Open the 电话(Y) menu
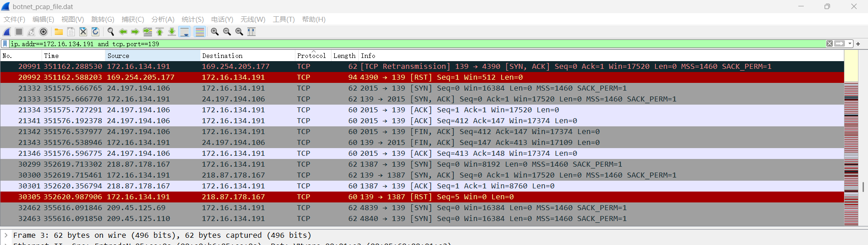868x245 pixels. tap(222, 19)
